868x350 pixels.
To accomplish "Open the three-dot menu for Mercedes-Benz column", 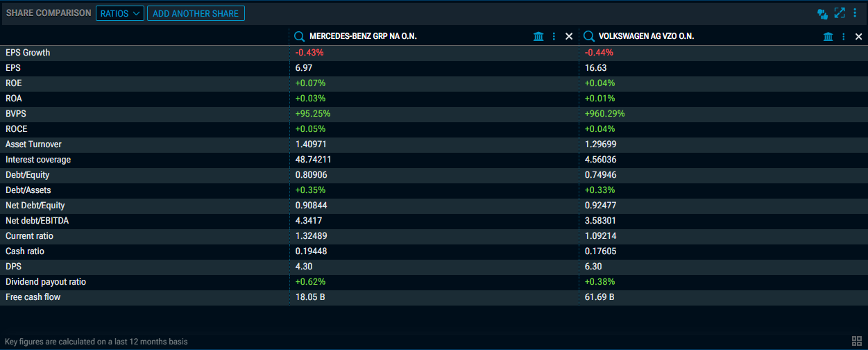I will pos(554,37).
